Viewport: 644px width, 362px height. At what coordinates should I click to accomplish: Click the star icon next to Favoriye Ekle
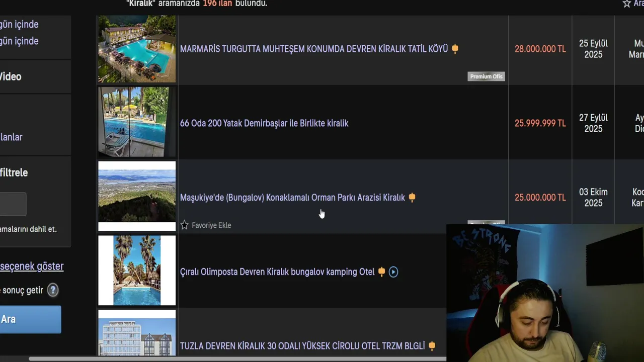tap(184, 225)
